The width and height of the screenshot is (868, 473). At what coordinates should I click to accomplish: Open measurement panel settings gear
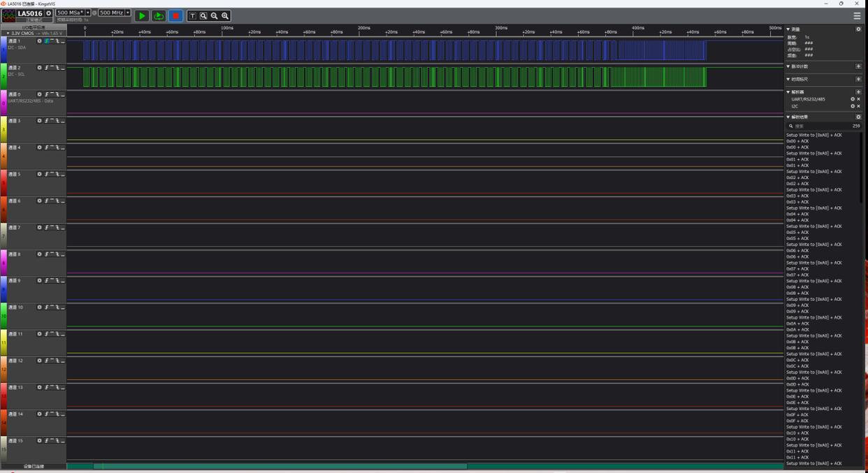click(858, 29)
